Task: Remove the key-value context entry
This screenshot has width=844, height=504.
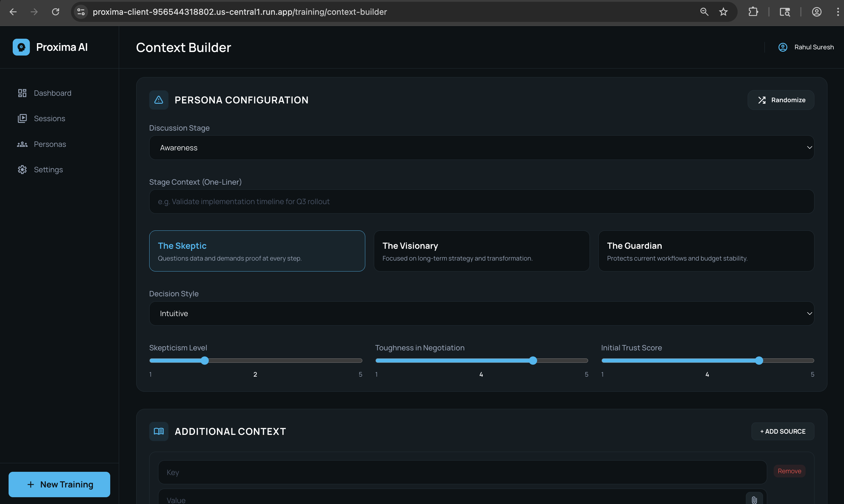Action: point(789,471)
